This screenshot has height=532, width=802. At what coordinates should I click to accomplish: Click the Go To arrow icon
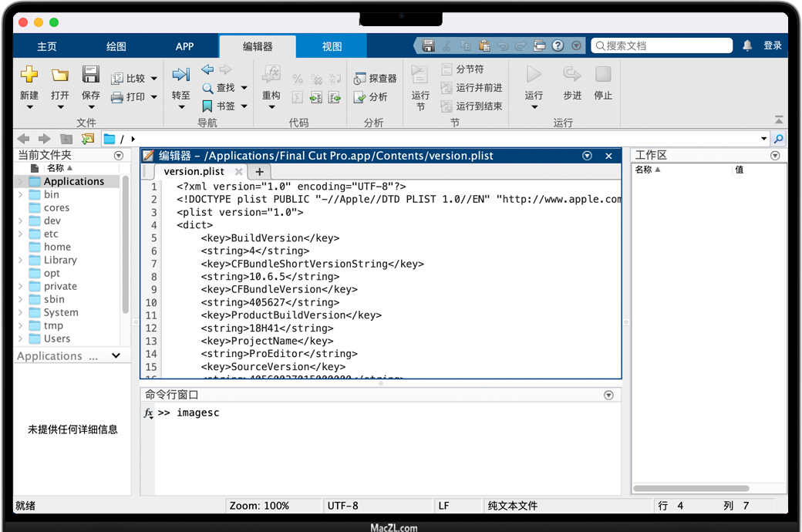(x=181, y=75)
